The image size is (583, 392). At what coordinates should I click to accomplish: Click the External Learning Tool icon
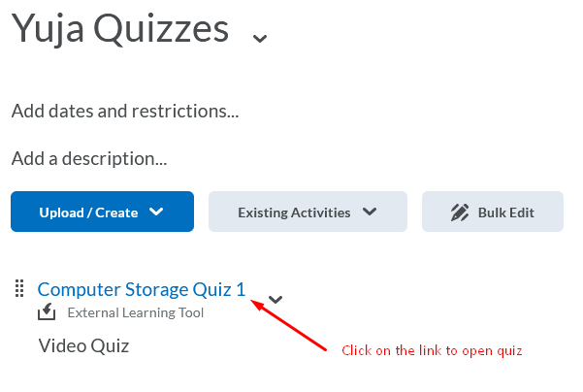click(47, 312)
